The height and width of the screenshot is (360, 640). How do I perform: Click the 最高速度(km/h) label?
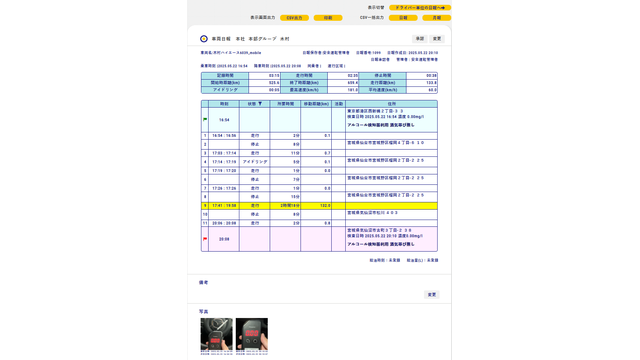point(304,90)
